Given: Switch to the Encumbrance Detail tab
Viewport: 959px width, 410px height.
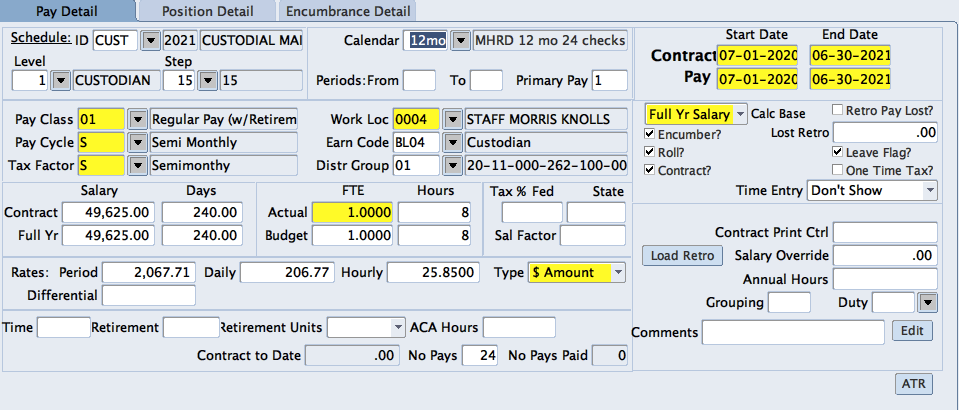Looking at the screenshot, I should tap(348, 12).
